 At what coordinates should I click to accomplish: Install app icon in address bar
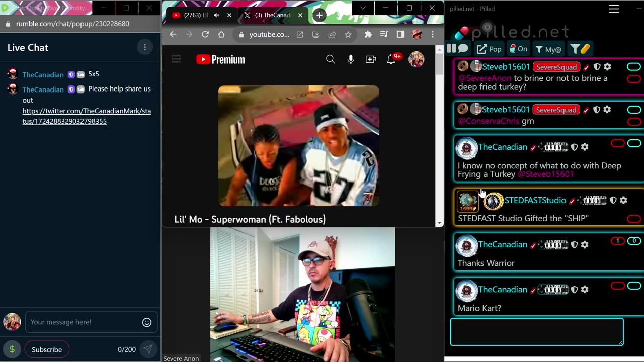click(316, 35)
